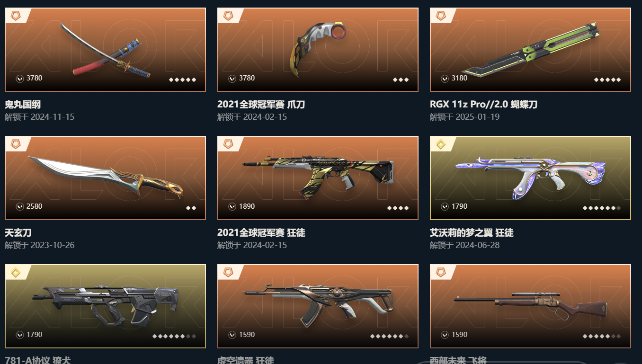Click the gold tier badge on 艾沃莉的梦之翼 狂徒 card
642x364 pixels.
440,144
